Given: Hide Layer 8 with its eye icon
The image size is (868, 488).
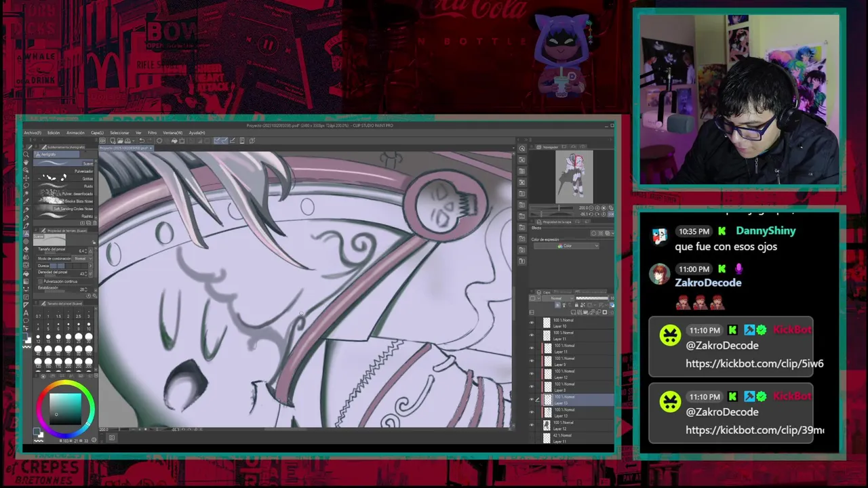Looking at the screenshot, I should (532, 388).
